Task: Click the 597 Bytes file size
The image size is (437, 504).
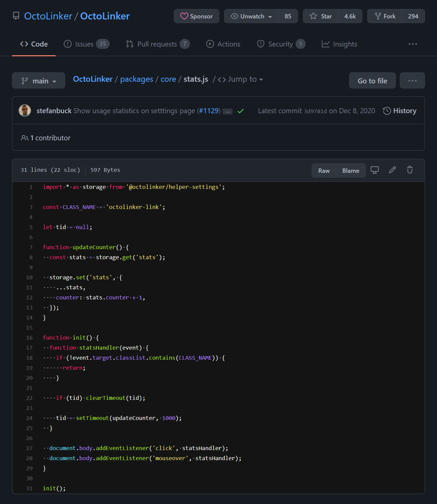Action: pyautogui.click(x=105, y=170)
